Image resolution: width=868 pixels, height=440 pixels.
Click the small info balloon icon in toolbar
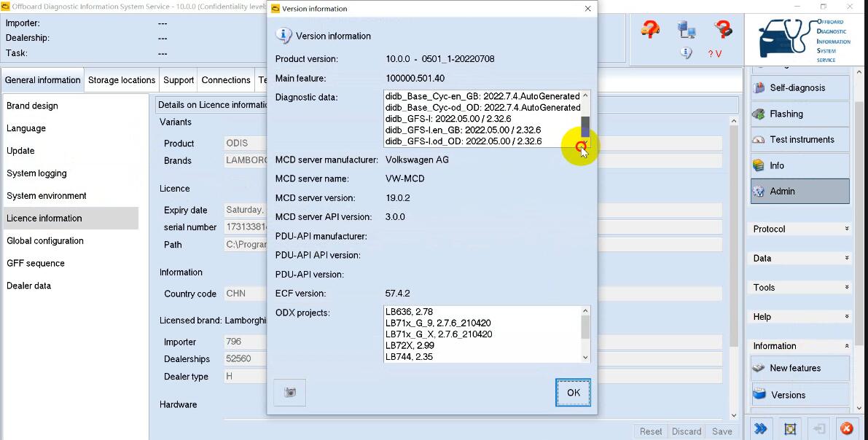click(x=686, y=52)
